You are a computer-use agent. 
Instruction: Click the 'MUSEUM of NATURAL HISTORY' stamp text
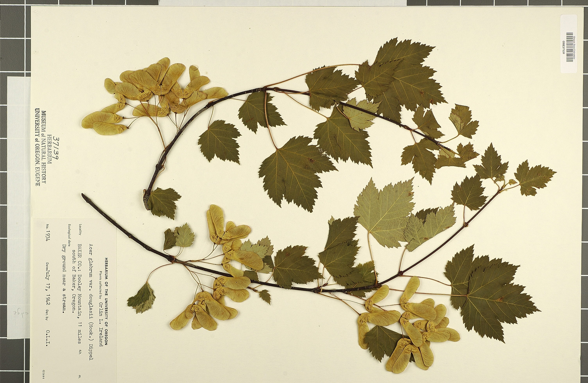point(44,147)
